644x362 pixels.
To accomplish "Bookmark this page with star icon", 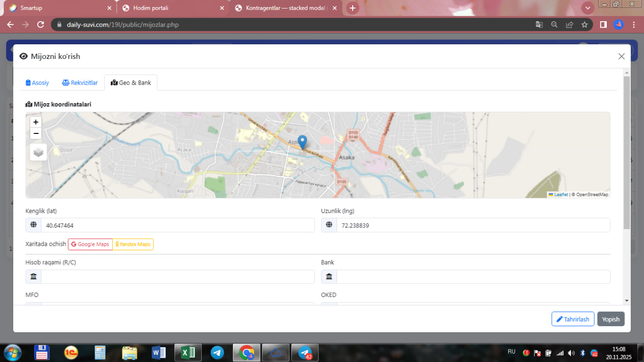I will 584,24.
